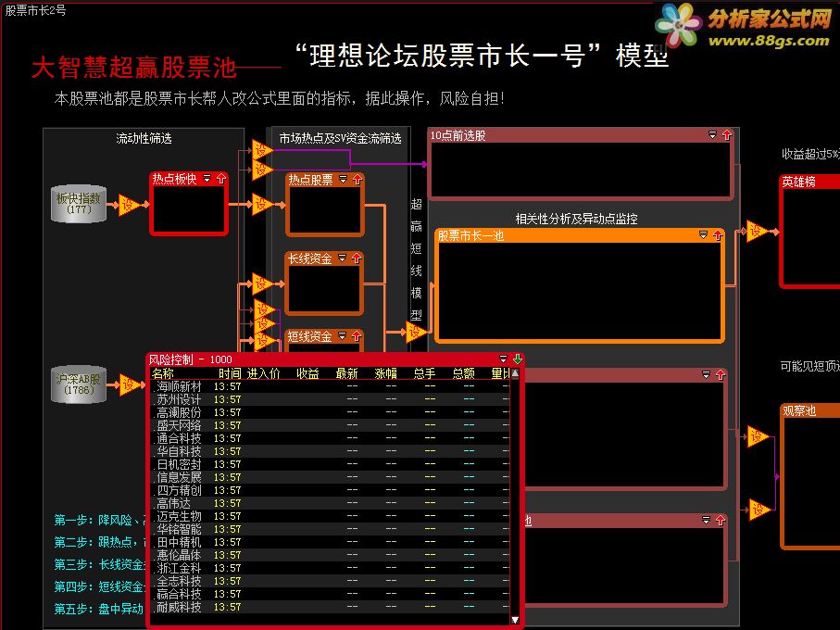Click the 沪深AB股 (1786) cylinder icon
Viewport: 840px width, 630px height.
(79, 384)
